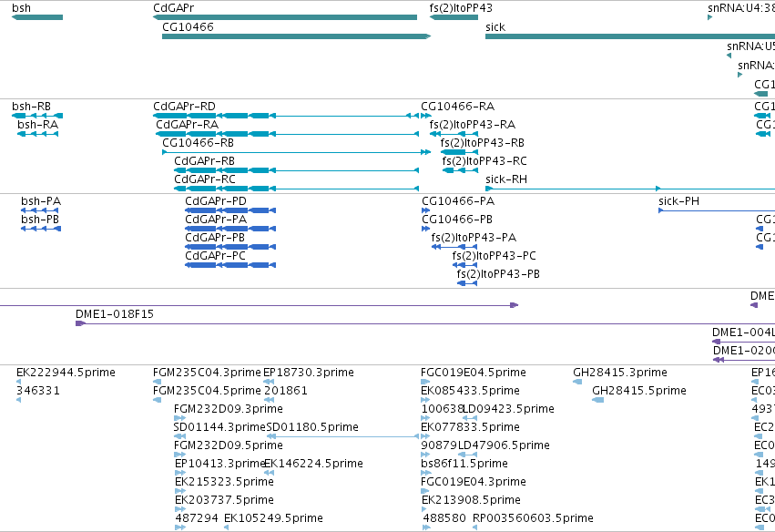This screenshot has height=532, width=775.
Task: Select the CdGAPr-RA transcript
Action: (287, 134)
